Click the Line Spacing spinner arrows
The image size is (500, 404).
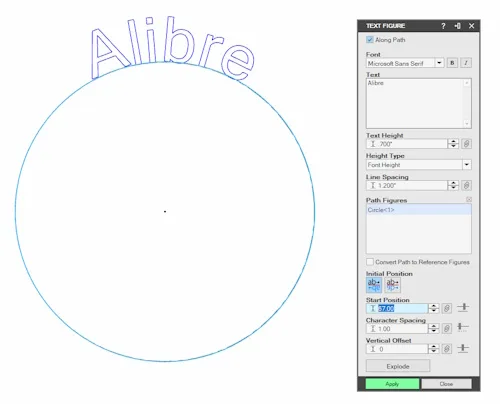tap(453, 186)
